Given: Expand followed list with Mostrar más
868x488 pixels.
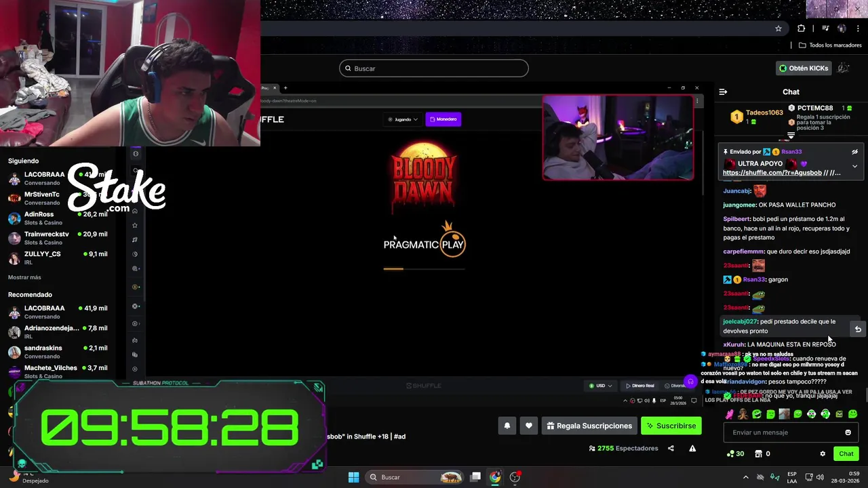Looking at the screenshot, I should coord(24,277).
